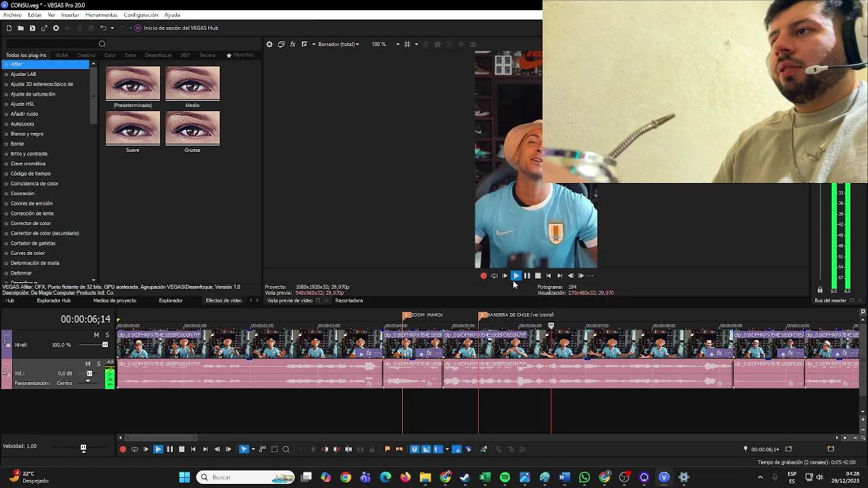This screenshot has height=488, width=868.
Task: Toggle preview on external monitor icon
Action: [281, 44]
